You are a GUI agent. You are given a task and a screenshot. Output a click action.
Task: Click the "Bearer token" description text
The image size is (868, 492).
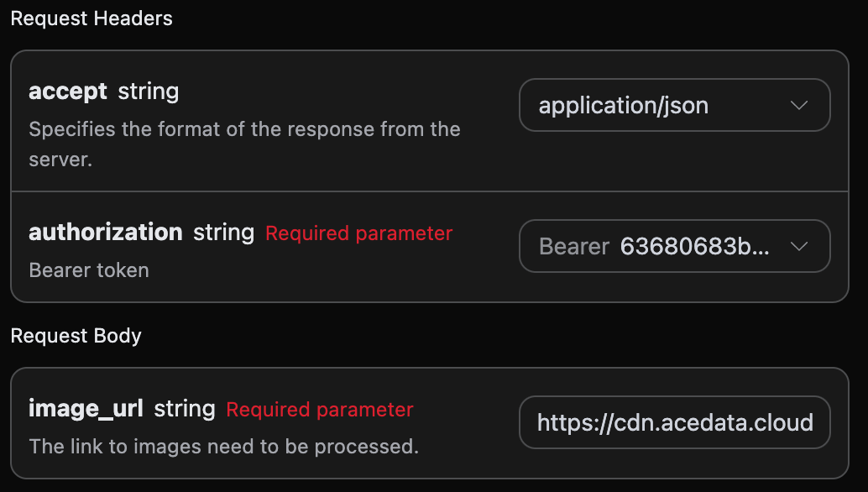point(89,270)
